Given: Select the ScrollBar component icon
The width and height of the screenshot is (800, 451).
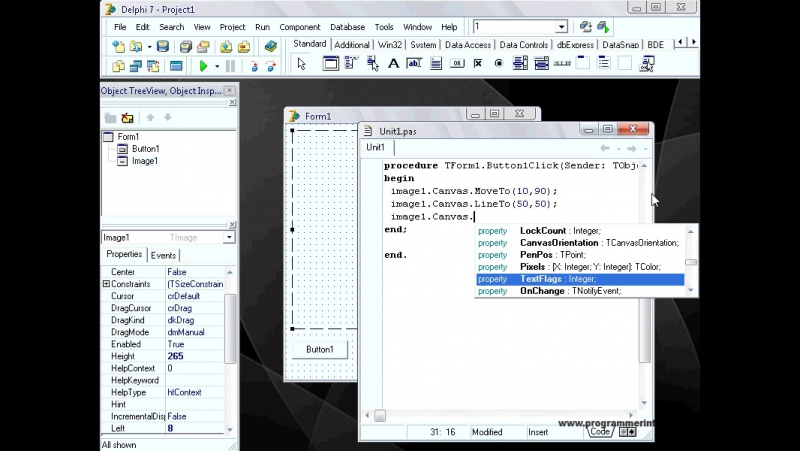Looking at the screenshot, I should pyautogui.click(x=562, y=64).
